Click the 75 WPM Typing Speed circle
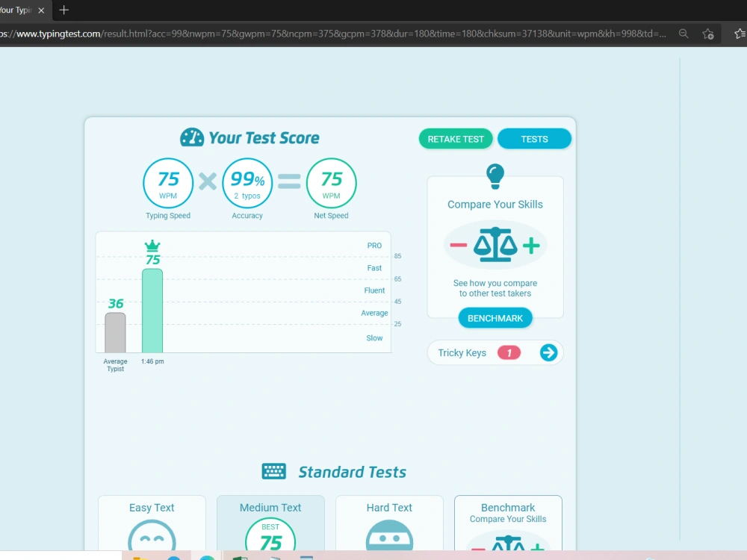The width and height of the screenshot is (747, 560). pos(168,184)
